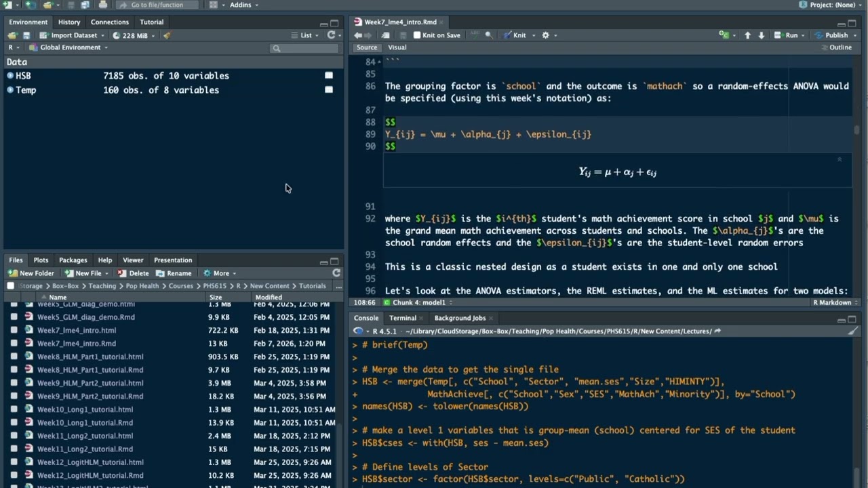Check the select-all checkbox in Files path bar
Viewport: 868px width, 488px height.
10,286
